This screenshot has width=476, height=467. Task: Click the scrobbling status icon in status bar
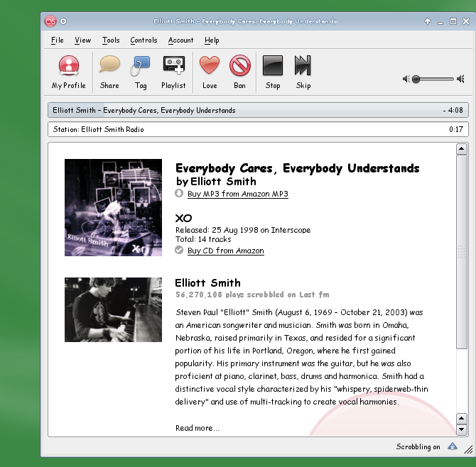pyautogui.click(x=453, y=446)
